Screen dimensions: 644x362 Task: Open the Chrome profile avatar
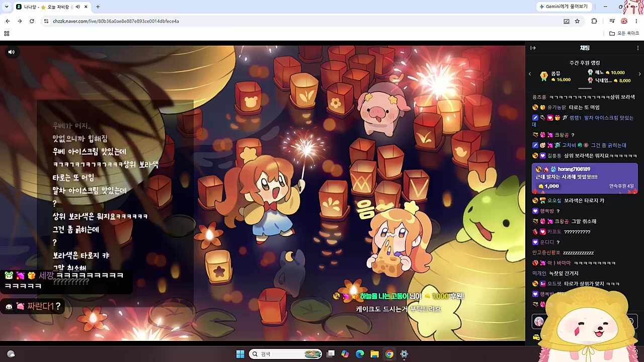pyautogui.click(x=624, y=21)
